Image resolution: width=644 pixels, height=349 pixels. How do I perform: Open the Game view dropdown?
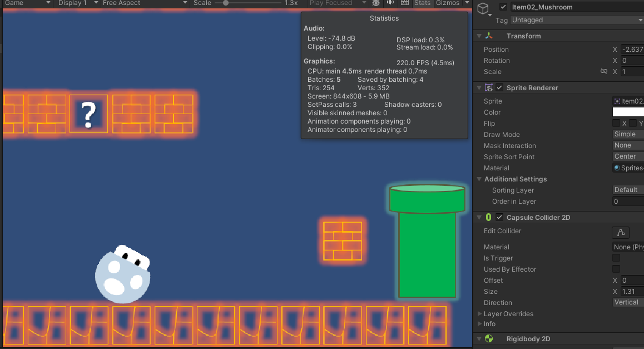[x=27, y=3]
